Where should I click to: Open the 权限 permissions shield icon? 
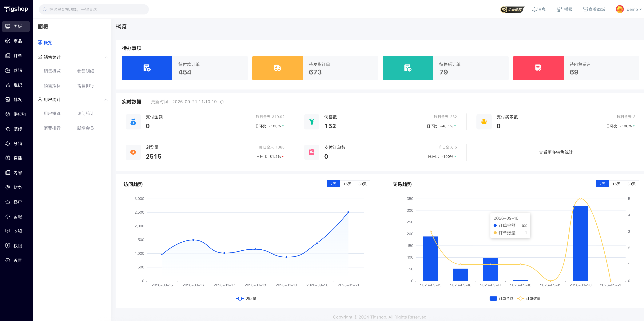tap(8, 246)
